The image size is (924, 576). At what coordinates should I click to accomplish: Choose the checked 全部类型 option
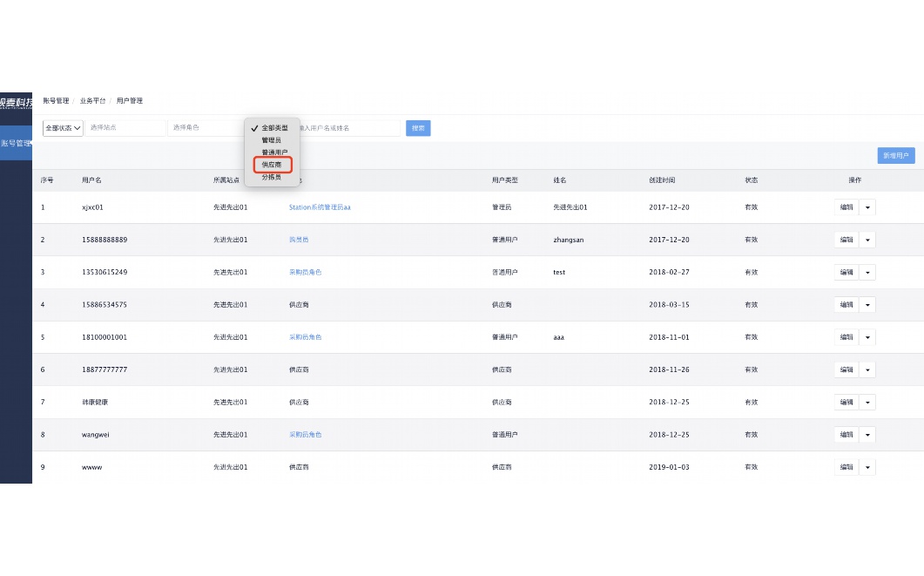coord(274,128)
